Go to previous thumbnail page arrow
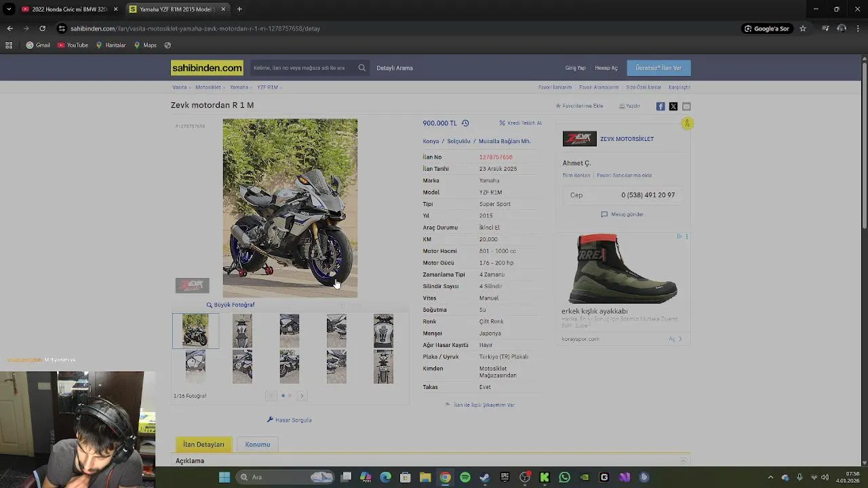 coord(271,396)
